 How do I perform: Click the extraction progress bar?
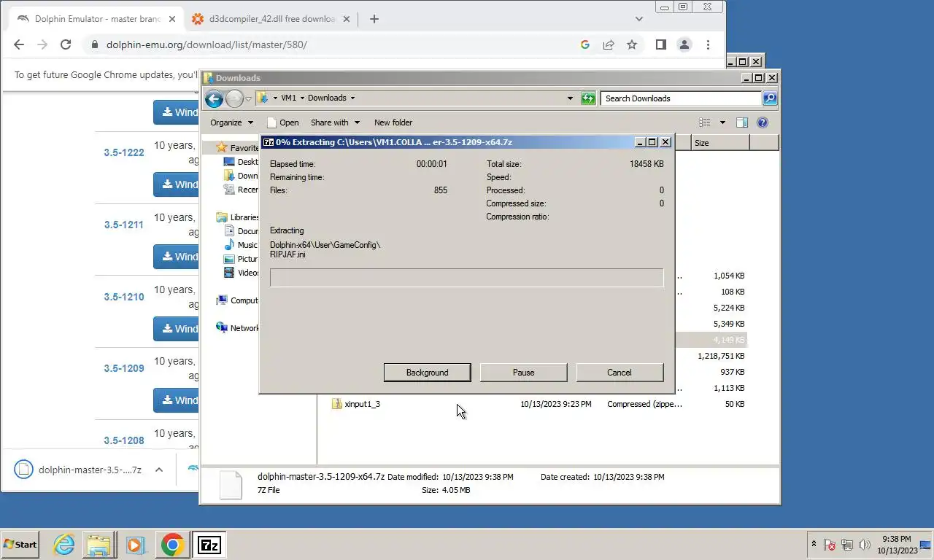click(x=466, y=278)
